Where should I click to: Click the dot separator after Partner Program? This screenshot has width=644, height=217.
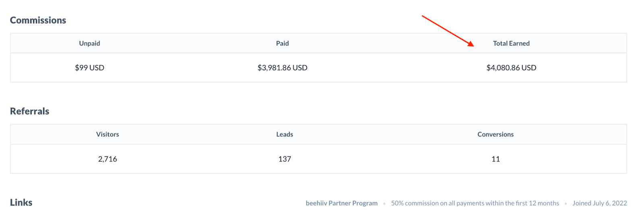384,204
